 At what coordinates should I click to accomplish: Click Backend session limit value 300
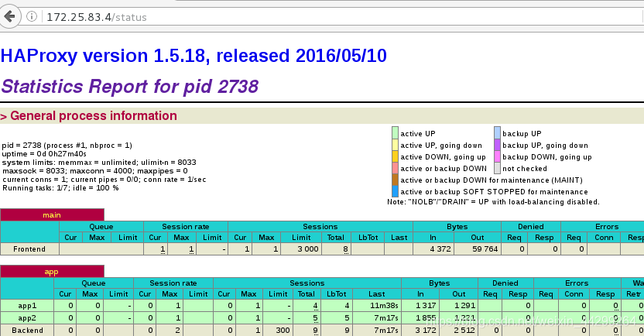[283, 331]
